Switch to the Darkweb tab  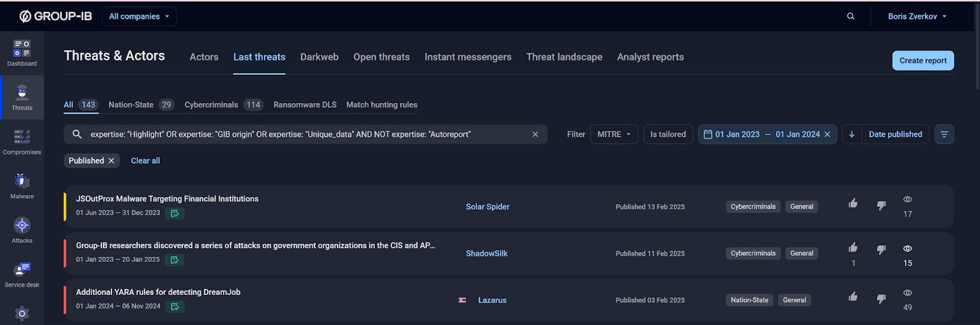click(319, 57)
